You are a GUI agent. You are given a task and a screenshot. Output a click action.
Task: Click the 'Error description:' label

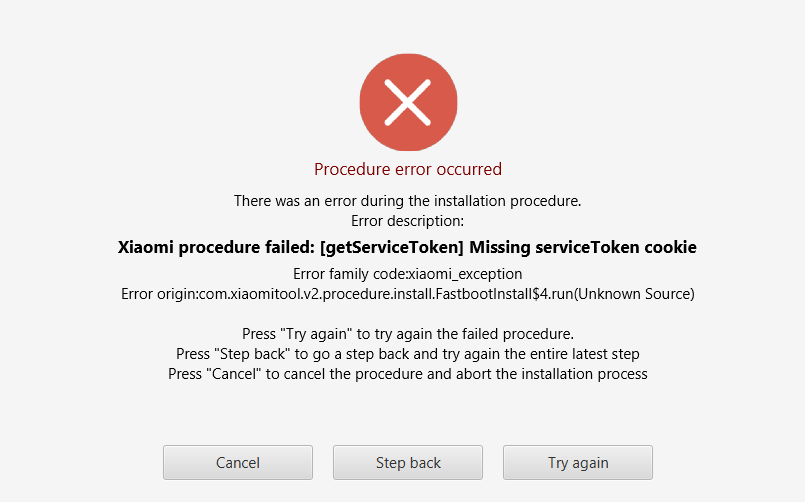tap(407, 221)
